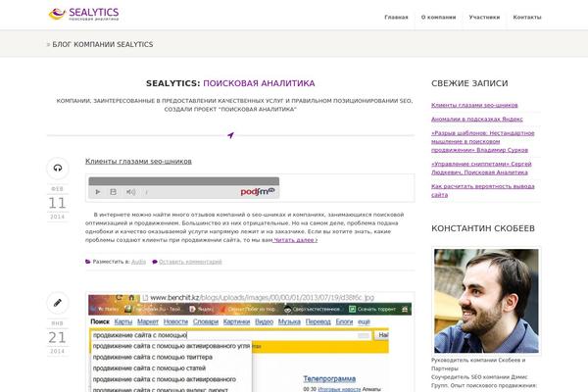Click Оставить комментарий link

tap(190, 262)
